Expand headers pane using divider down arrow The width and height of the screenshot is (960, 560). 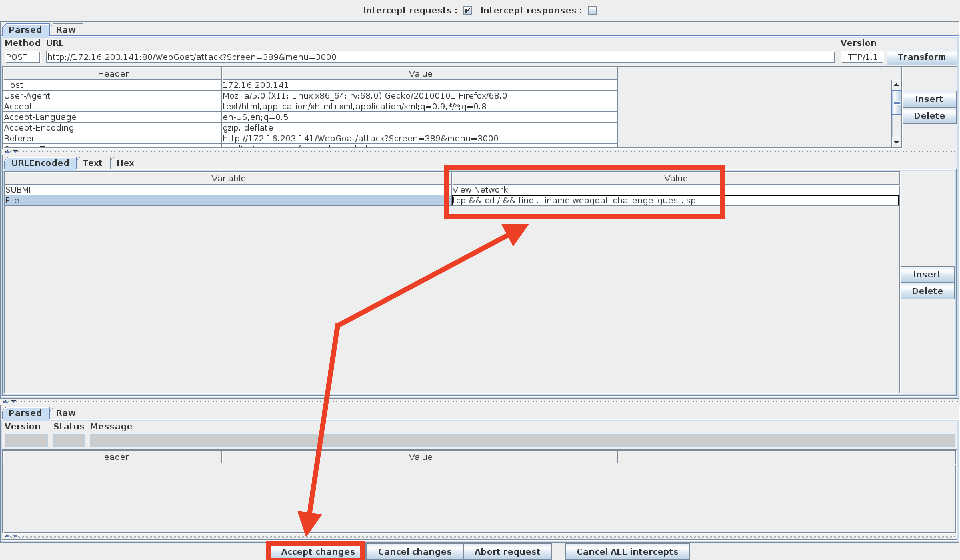(15, 152)
